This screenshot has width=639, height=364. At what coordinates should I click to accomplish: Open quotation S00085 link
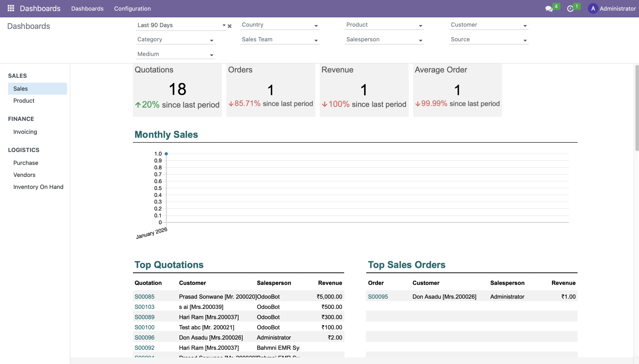pyautogui.click(x=144, y=296)
